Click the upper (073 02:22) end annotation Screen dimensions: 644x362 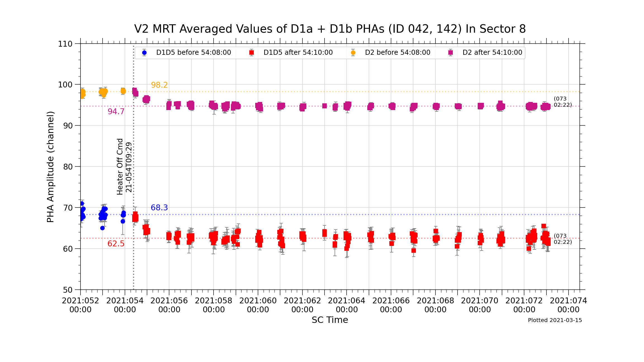tap(563, 102)
